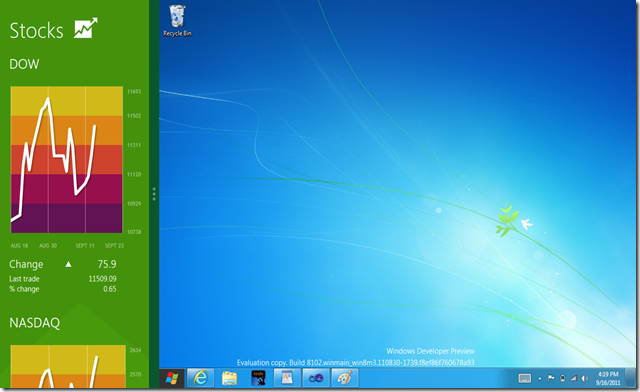This screenshot has height=392, width=640.
Task: Click the SEPT 11 axis label
Action: [85, 245]
